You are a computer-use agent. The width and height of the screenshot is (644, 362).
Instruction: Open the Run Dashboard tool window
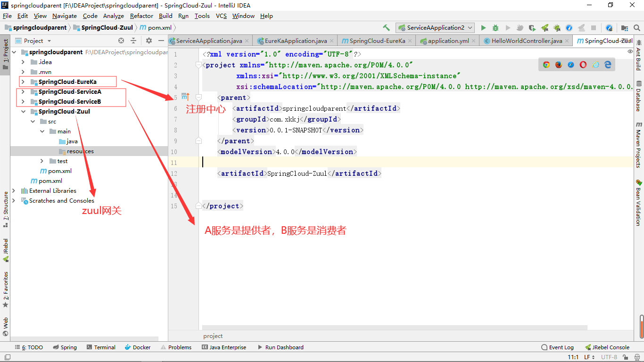(280, 347)
